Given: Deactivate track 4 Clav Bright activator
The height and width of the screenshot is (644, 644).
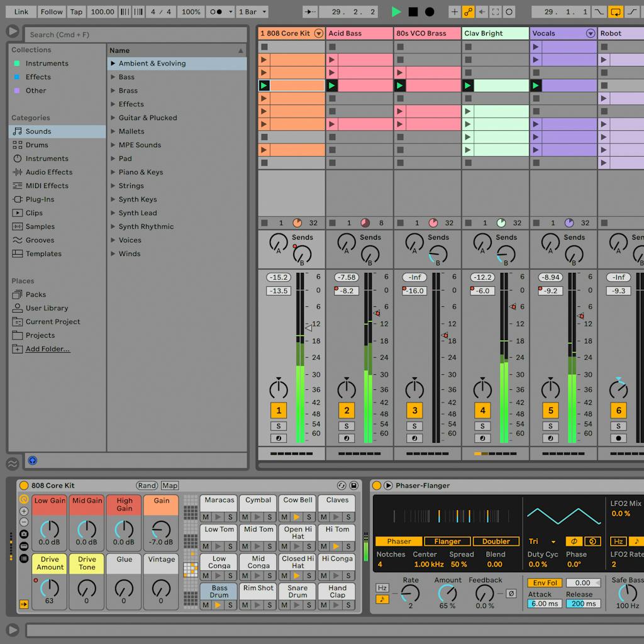Looking at the screenshot, I should pyautogui.click(x=482, y=411).
